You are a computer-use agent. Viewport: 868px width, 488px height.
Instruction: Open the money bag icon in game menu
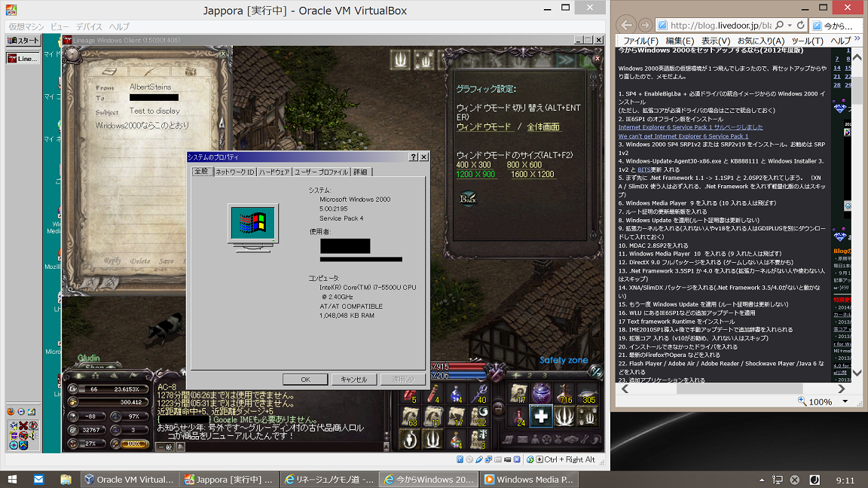point(559,439)
